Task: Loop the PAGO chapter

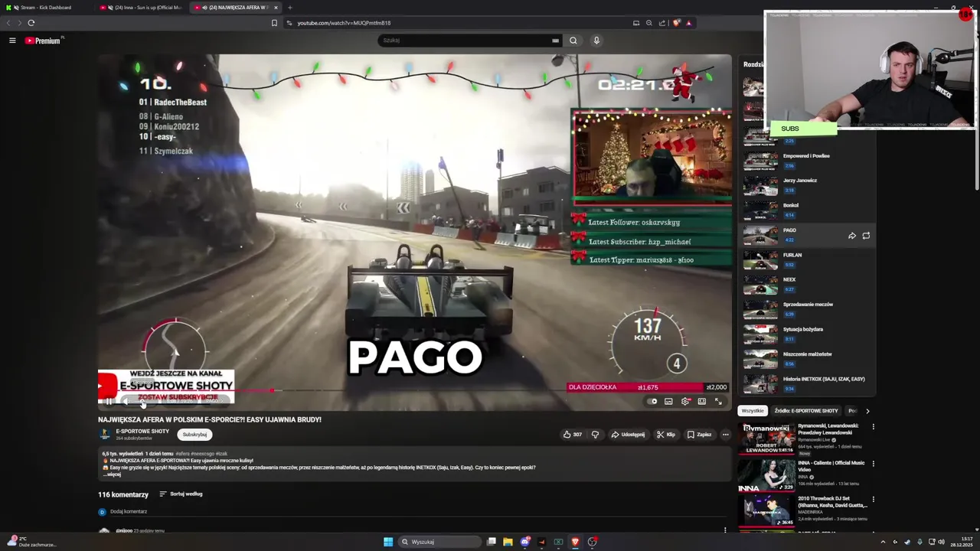Action: (x=866, y=236)
